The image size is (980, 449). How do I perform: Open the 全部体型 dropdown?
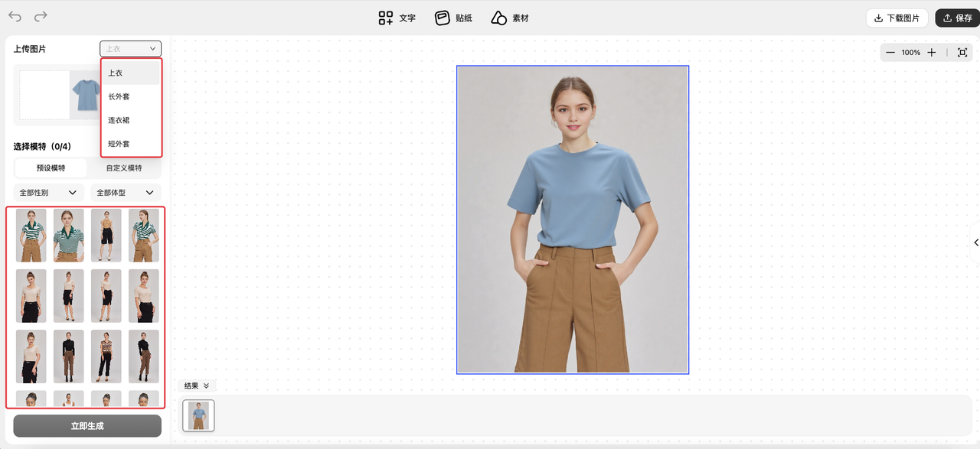click(x=126, y=193)
